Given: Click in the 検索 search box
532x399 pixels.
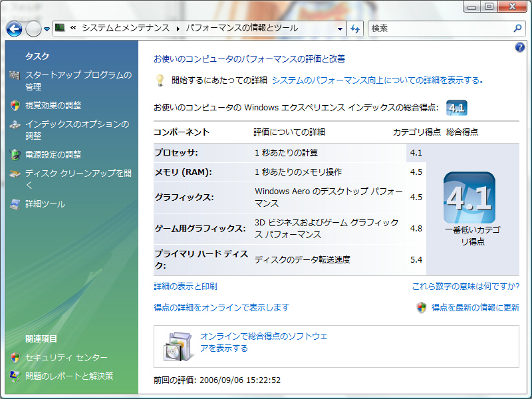Looking at the screenshot, I should click(439, 29).
